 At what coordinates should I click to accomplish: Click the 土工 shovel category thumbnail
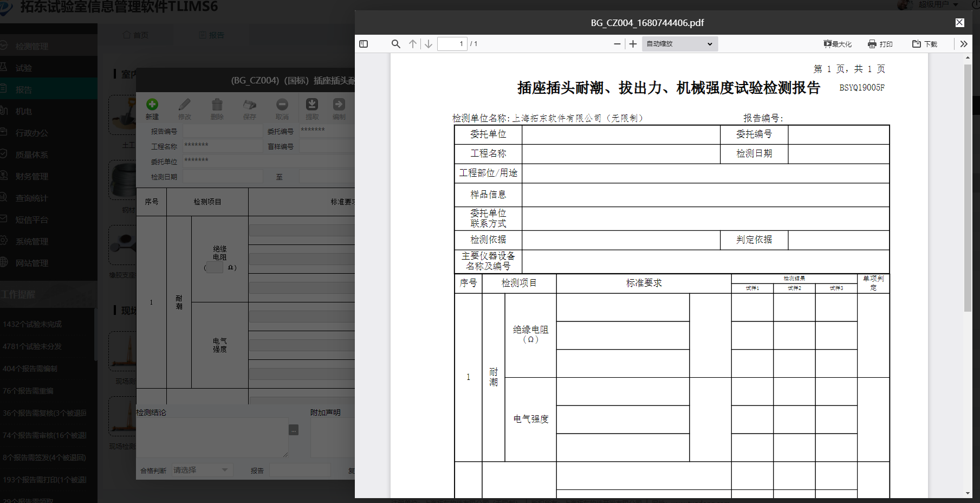pos(123,115)
